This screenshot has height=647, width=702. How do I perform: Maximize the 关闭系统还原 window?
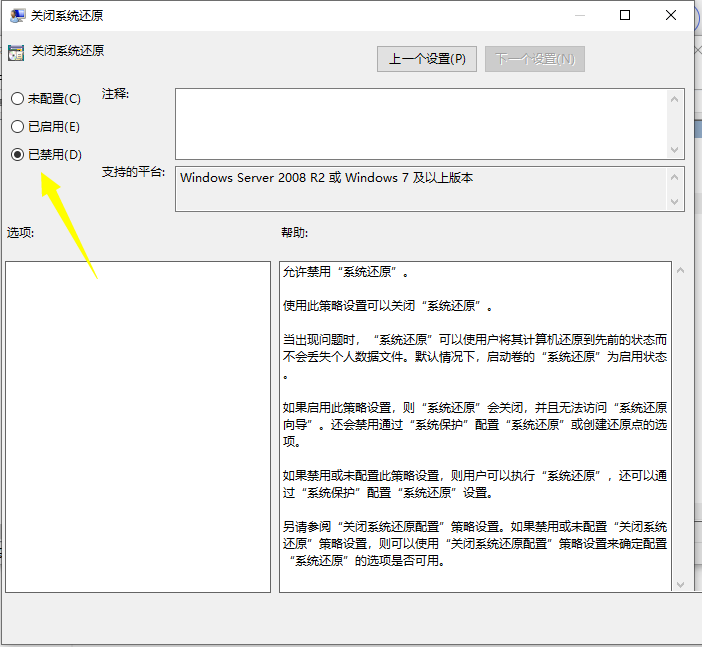[625, 16]
